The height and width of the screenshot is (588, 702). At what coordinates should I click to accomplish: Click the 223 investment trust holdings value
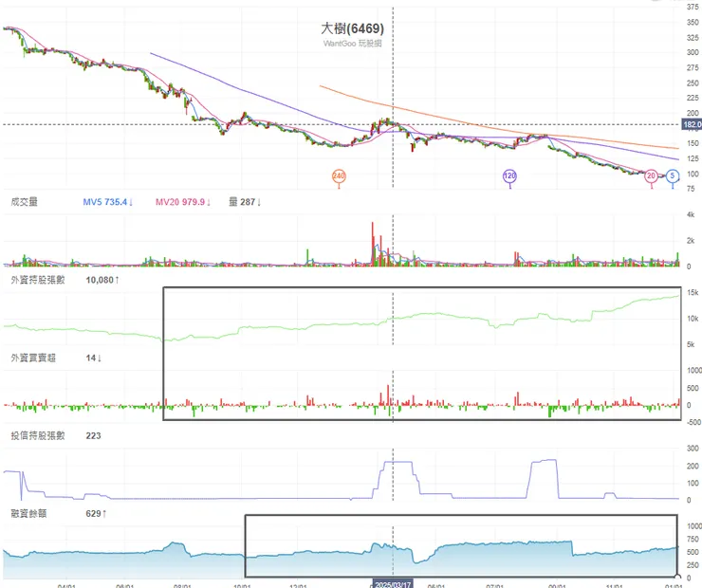coord(93,435)
